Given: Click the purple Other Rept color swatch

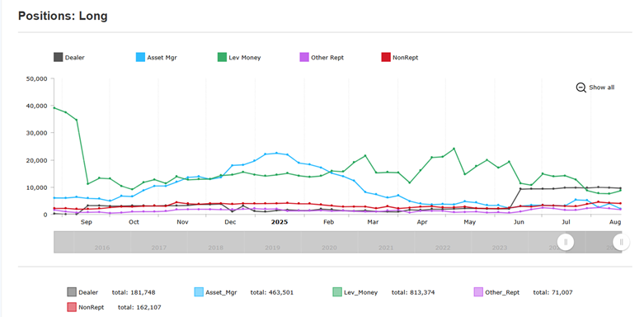Looking at the screenshot, I should (304, 58).
